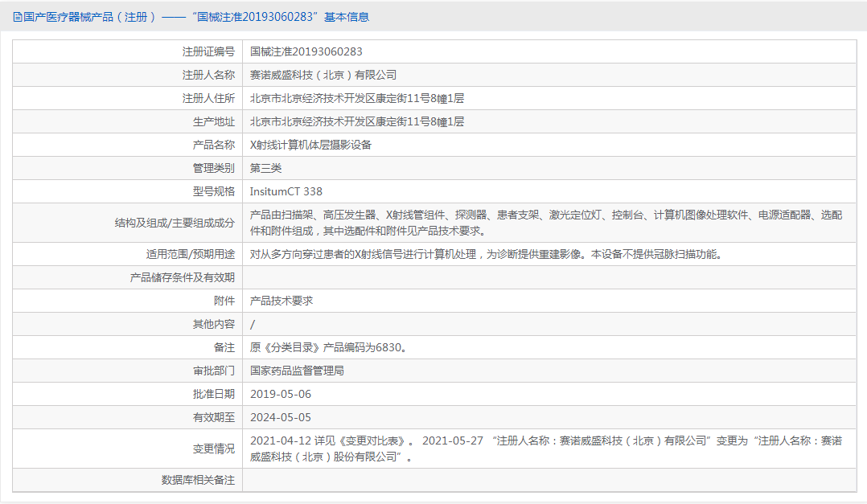Select the 结构及组成/主要组成成分 label

tap(175, 223)
